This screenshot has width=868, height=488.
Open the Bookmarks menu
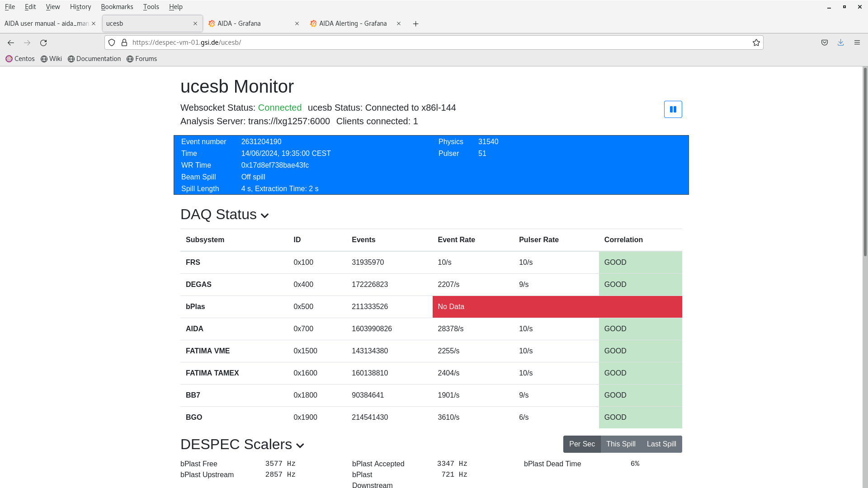117,7
